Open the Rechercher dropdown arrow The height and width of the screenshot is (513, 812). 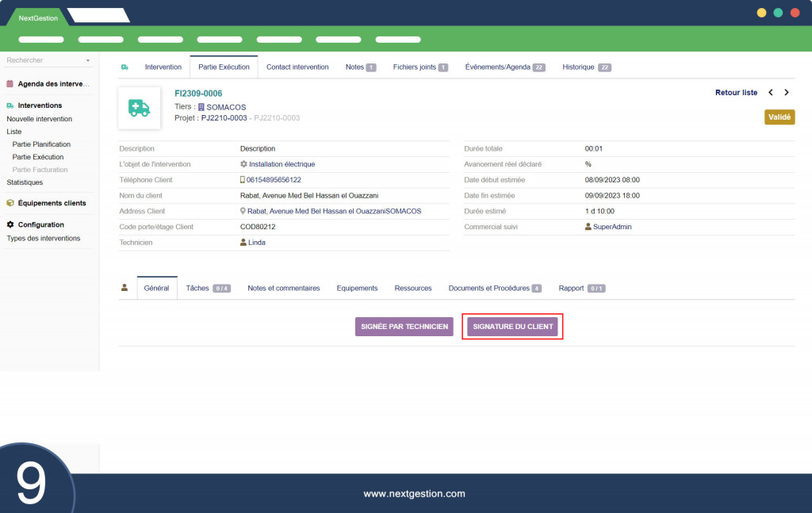[x=88, y=60]
